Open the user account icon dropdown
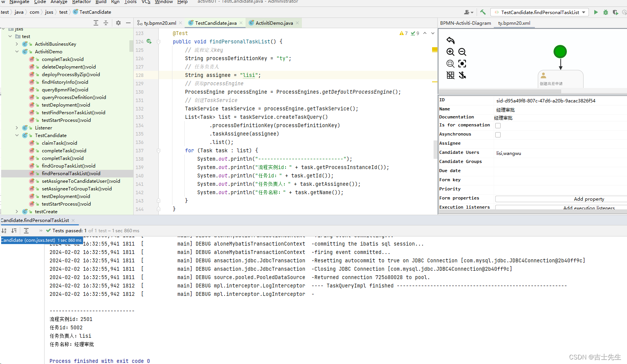Viewport: 627px width, 364px height. click(x=469, y=12)
